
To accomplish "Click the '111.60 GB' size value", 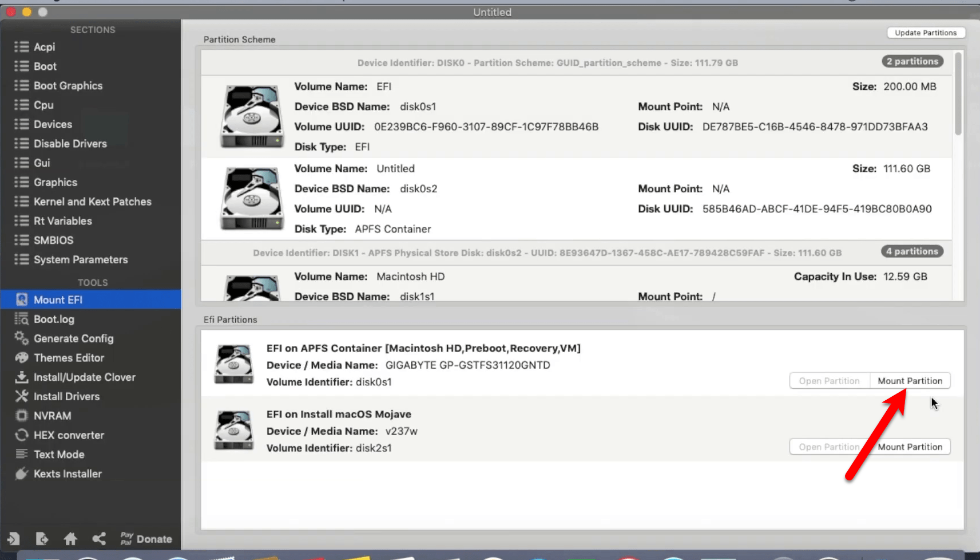I will pyautogui.click(x=907, y=169).
